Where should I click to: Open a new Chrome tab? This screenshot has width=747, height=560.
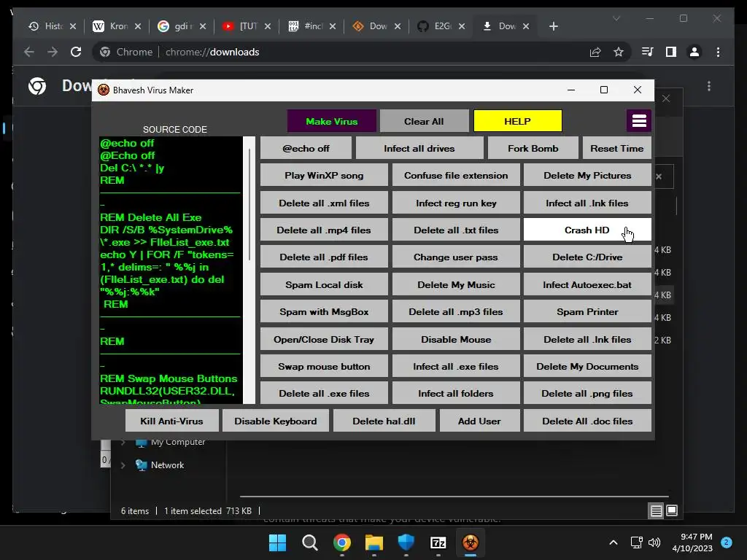(x=553, y=26)
